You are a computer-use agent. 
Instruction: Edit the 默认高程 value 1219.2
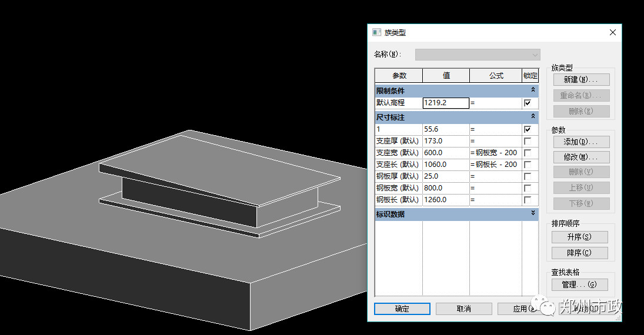[x=446, y=103]
